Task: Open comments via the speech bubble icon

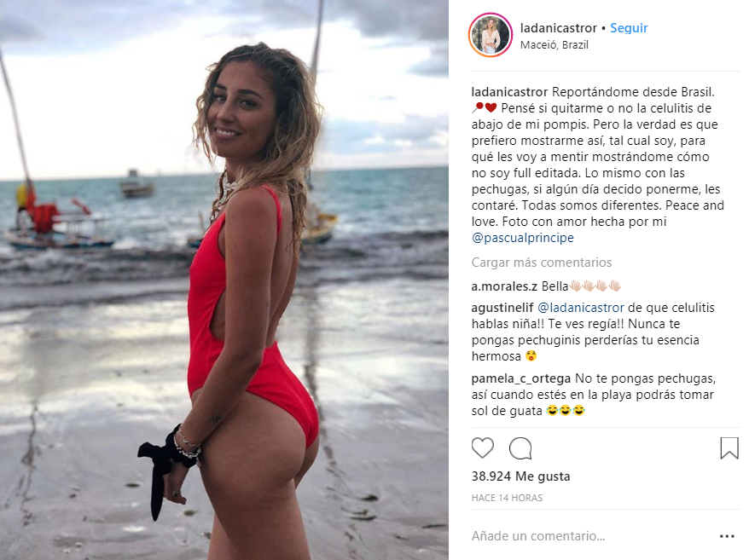Action: [x=520, y=448]
